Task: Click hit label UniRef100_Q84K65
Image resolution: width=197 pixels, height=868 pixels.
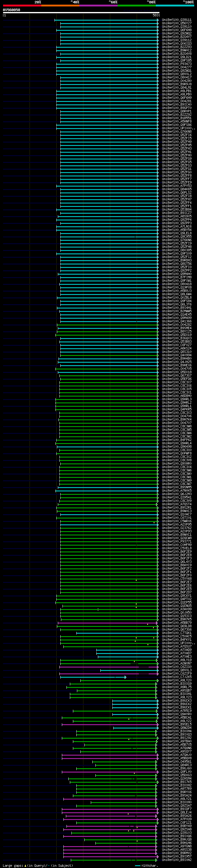Action: point(176,189)
